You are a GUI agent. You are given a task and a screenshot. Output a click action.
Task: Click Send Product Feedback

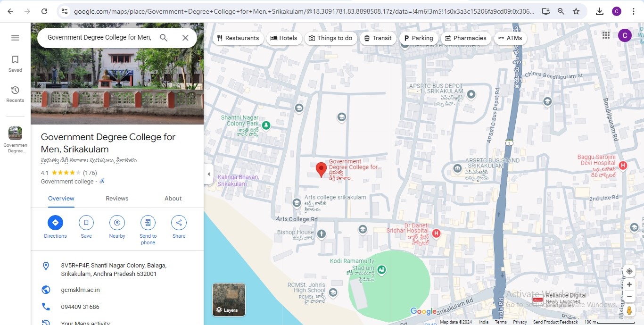[x=555, y=322]
